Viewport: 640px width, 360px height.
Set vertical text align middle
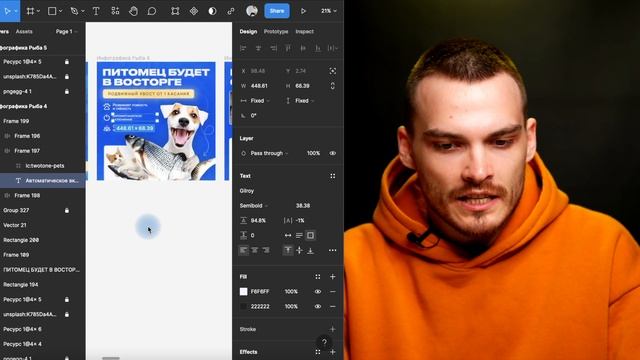[x=299, y=250]
